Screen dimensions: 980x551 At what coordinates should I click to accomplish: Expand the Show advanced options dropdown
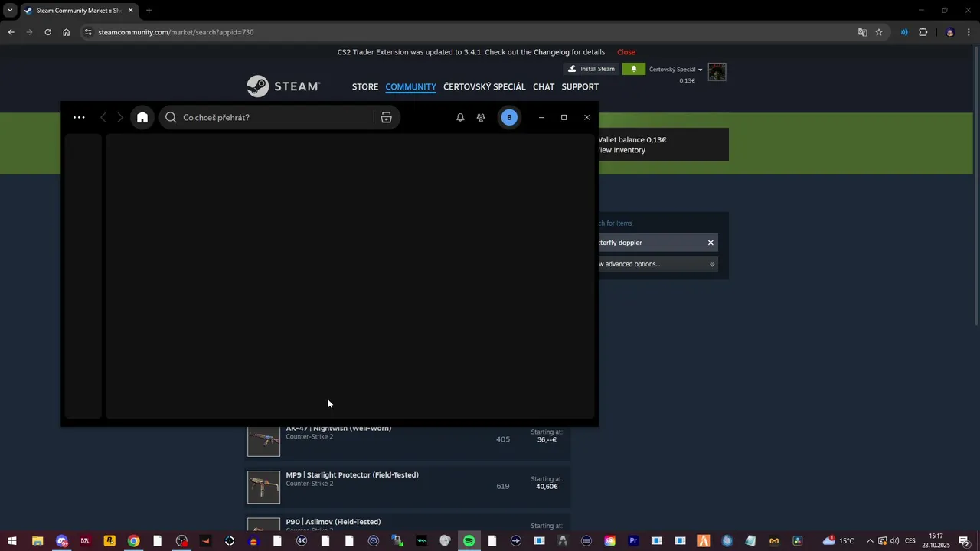(x=657, y=264)
